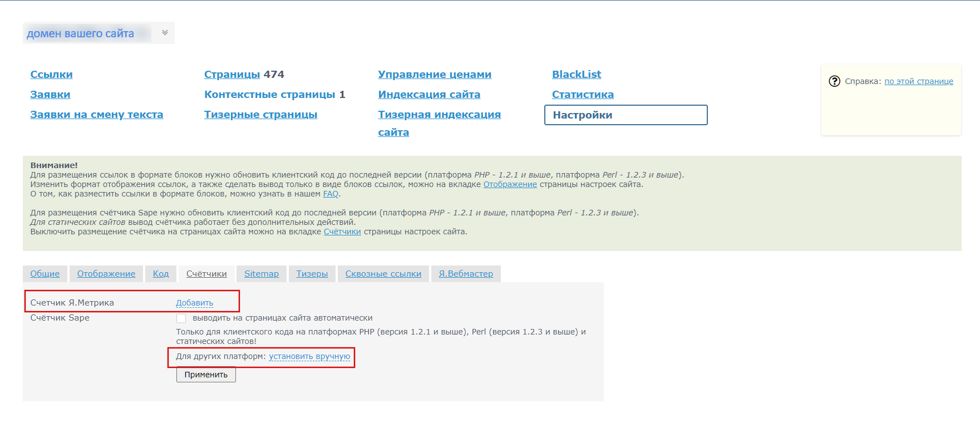This screenshot has width=980, height=423.
Task: Click the 'Счетчик Я.Метрика' label
Action: pyautogui.click(x=72, y=303)
